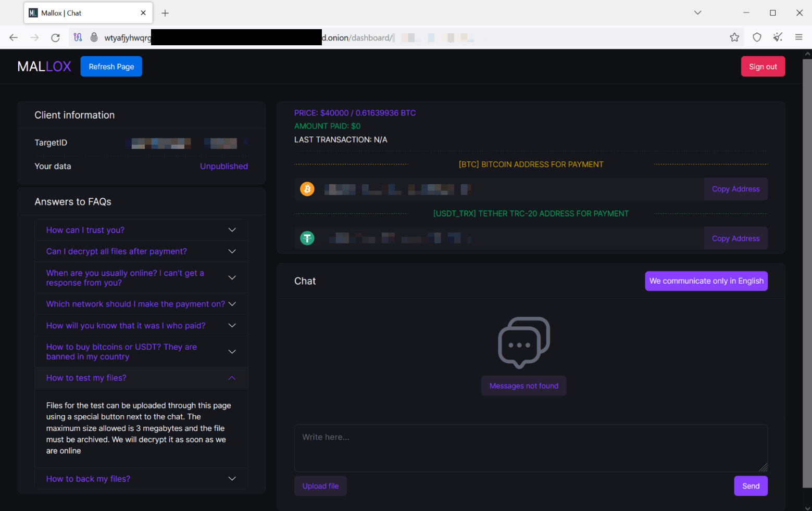Click the PRICE: $40000 text
The width and height of the screenshot is (812, 511).
[355, 113]
